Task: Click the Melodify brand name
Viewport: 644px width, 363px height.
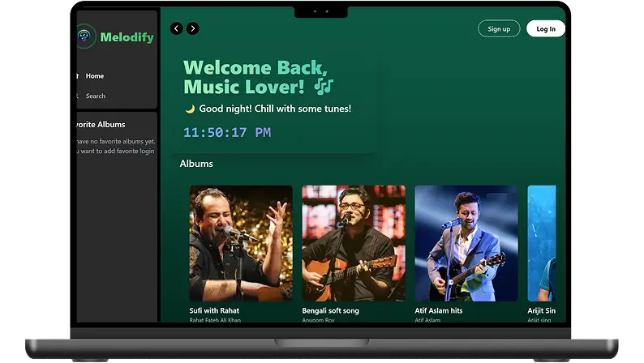Action: pyautogui.click(x=127, y=37)
